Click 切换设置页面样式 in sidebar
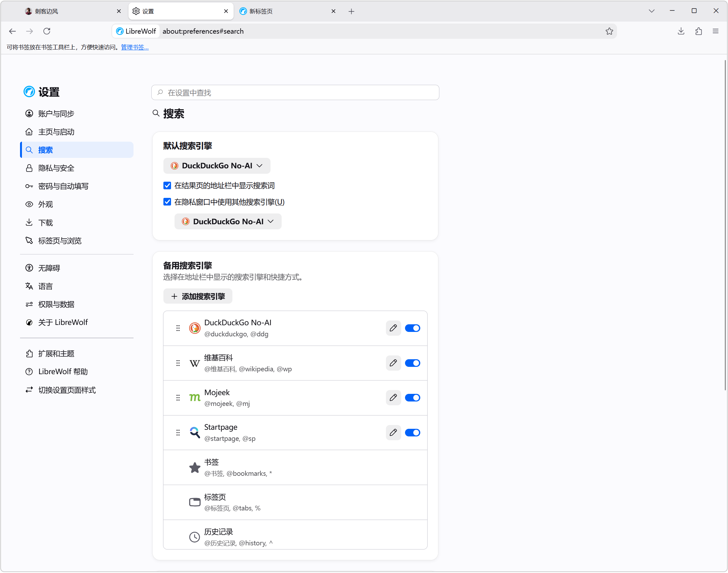The height and width of the screenshot is (573, 728). point(77,390)
